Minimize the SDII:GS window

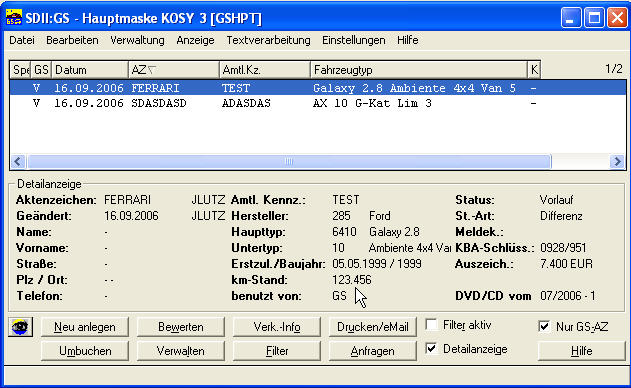(571, 18)
